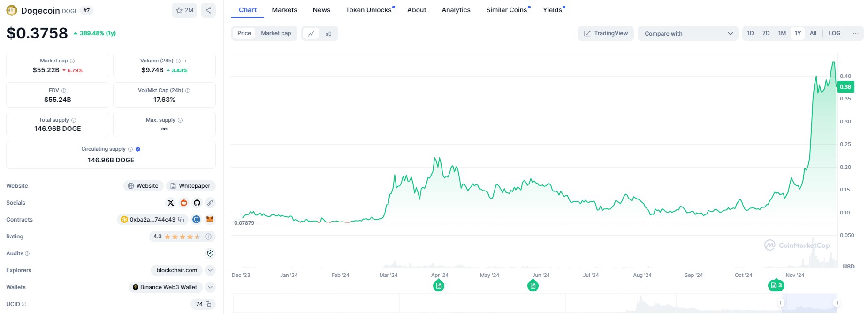Switch chart to candlestick view
Viewport: 868px width, 314px height.
[x=328, y=34]
